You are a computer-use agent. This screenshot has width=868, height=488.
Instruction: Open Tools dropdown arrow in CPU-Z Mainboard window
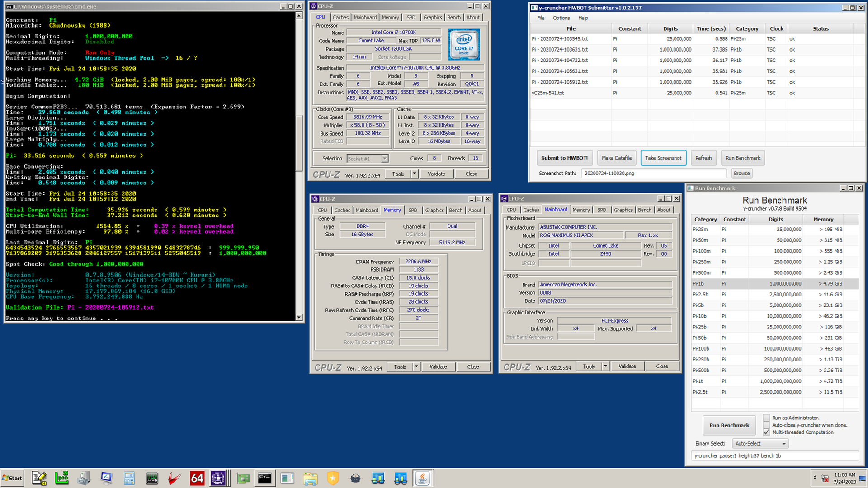[605, 366]
